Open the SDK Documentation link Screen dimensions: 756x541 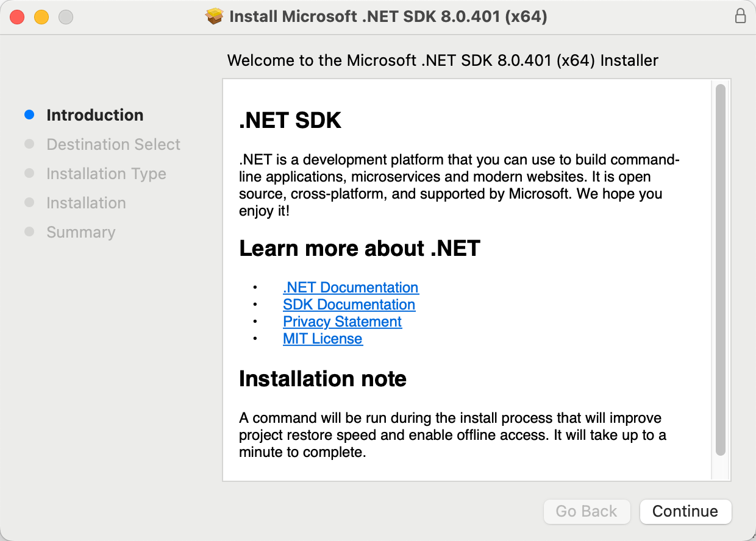349,305
